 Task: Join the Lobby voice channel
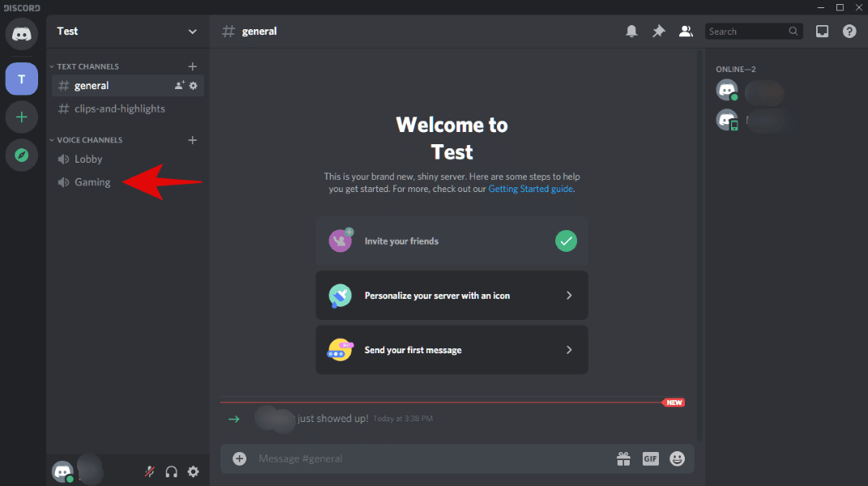coord(128,160)
